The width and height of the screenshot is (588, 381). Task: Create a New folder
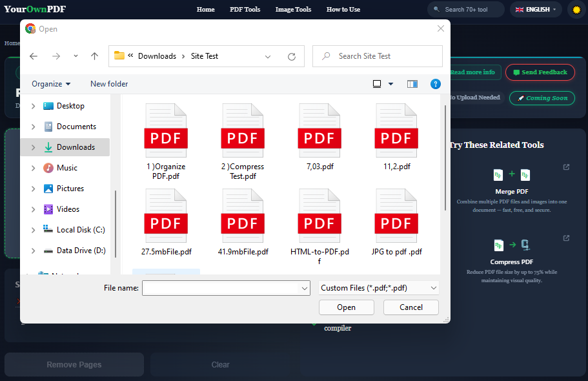pyautogui.click(x=109, y=84)
